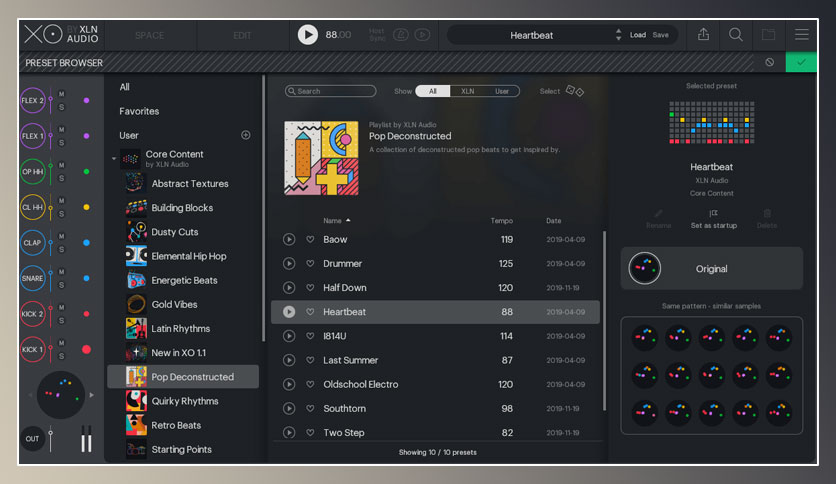This screenshot has width=836, height=484.
Task: Click the arrow right of the sample space preview
Action: pos(92,395)
